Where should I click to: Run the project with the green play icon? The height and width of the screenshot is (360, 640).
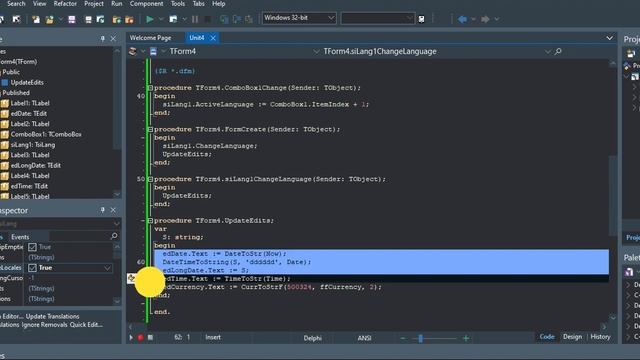[149, 19]
